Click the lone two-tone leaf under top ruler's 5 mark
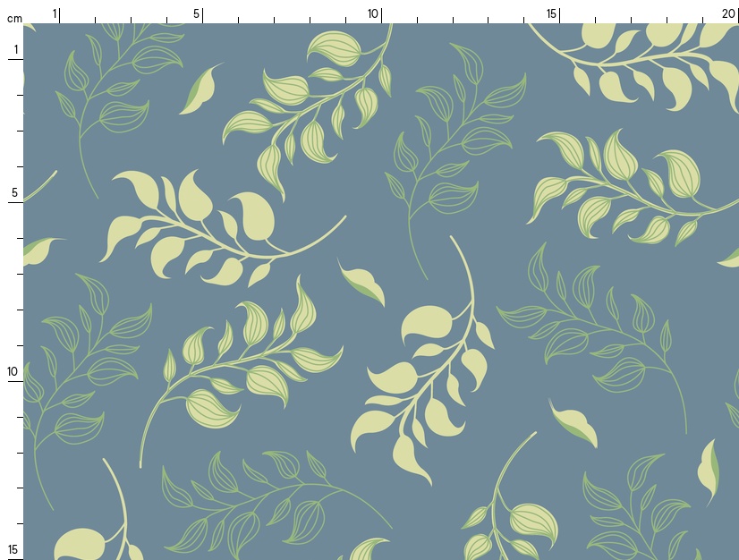 201,88
